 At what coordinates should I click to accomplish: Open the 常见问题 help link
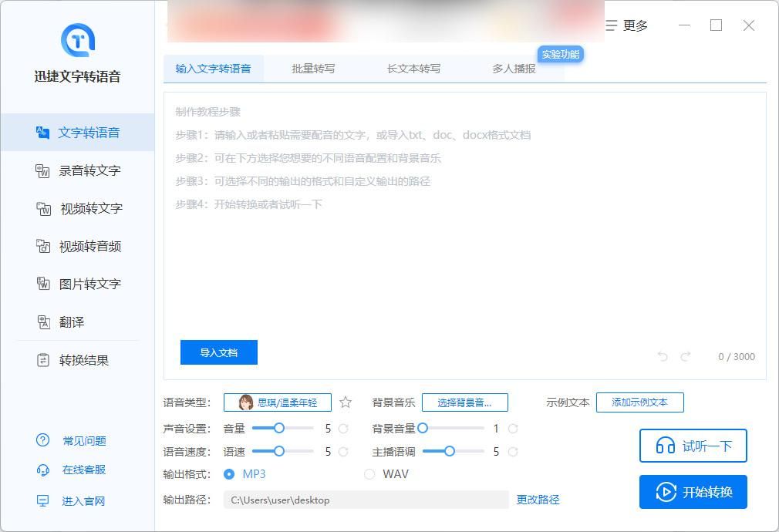coord(71,440)
